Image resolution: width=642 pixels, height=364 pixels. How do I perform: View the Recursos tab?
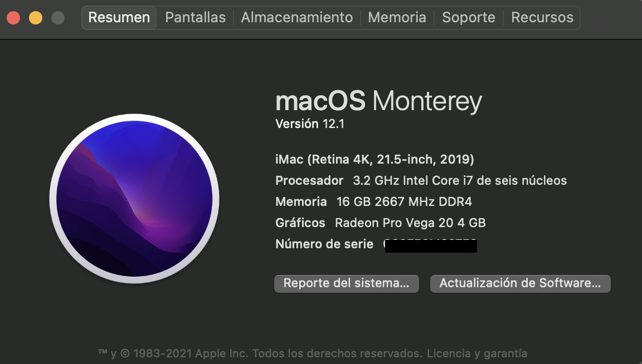(542, 18)
